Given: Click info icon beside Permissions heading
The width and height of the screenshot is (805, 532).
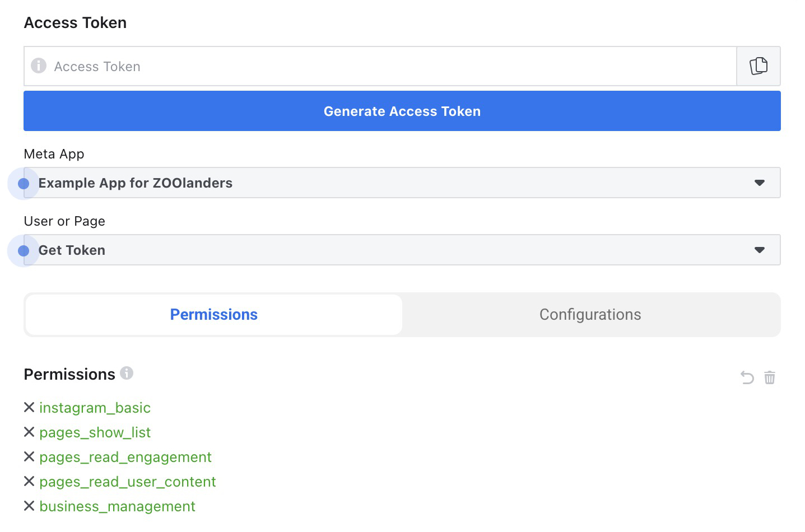Looking at the screenshot, I should coord(127,373).
